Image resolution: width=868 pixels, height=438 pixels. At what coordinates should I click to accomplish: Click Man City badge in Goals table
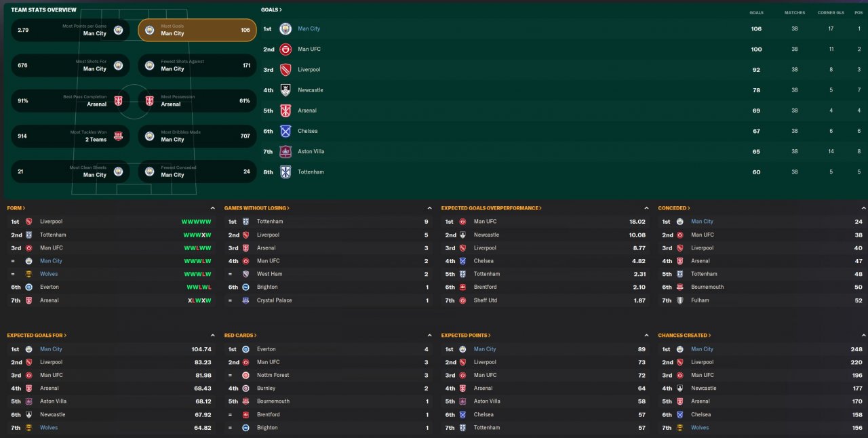tap(285, 28)
